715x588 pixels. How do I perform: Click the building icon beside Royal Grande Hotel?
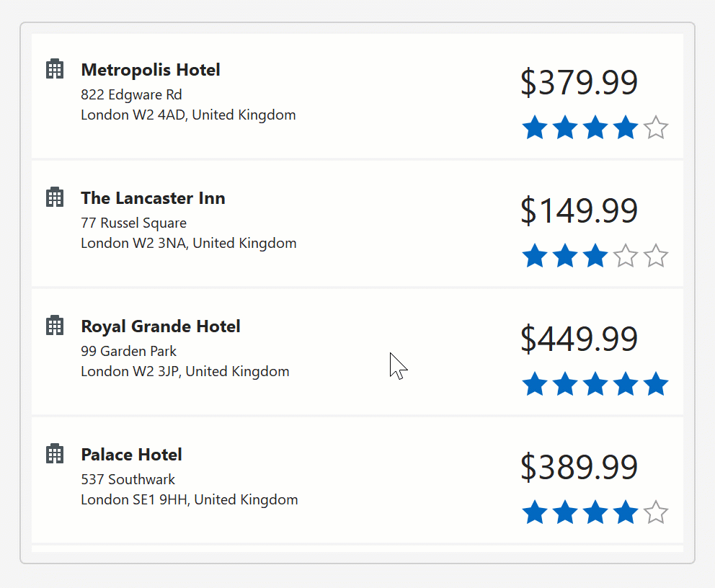point(55,325)
